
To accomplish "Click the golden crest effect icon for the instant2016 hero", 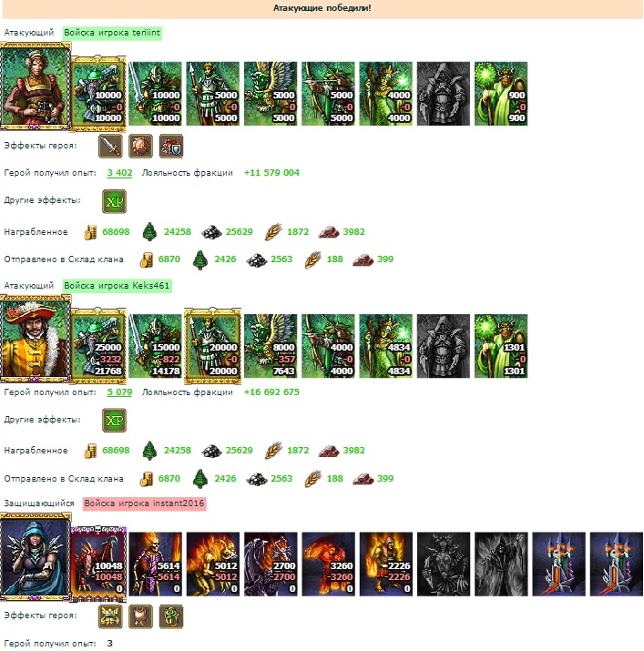I will click(x=110, y=616).
